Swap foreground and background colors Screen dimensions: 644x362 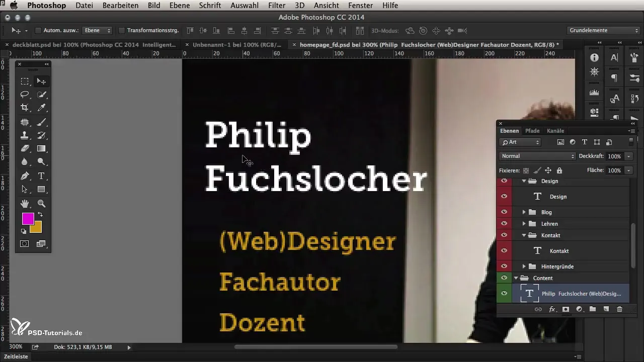pos(40,215)
